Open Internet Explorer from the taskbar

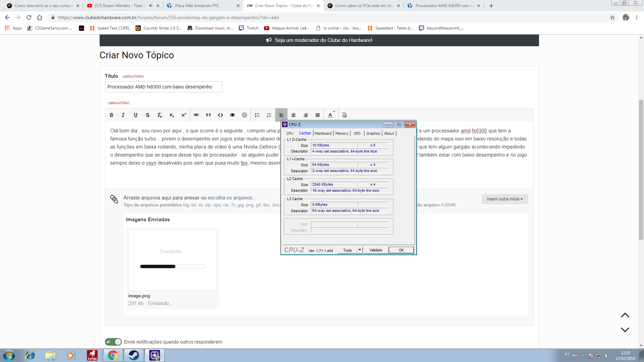point(30,355)
